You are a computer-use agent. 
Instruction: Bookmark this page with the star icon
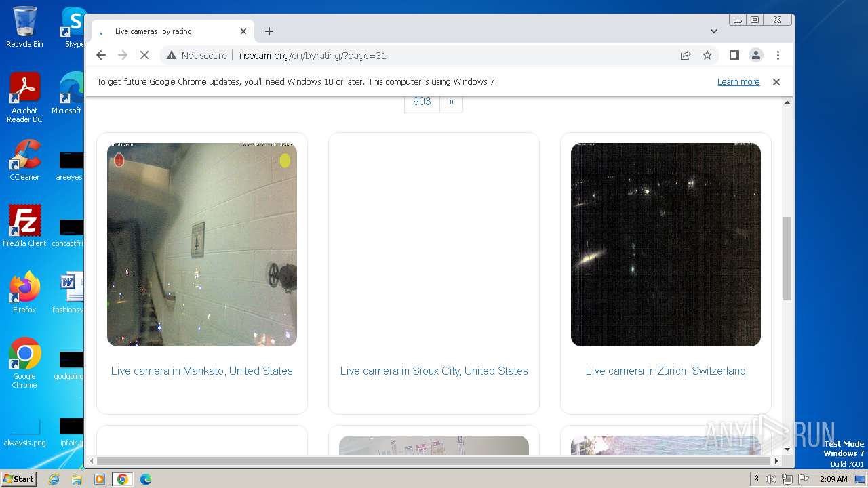pyautogui.click(x=707, y=55)
